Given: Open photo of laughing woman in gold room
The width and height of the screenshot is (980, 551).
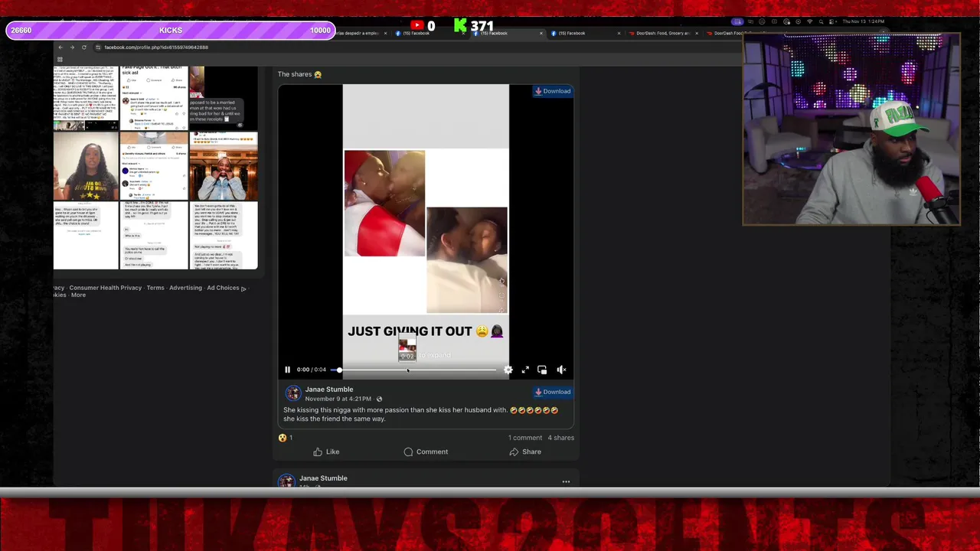Looking at the screenshot, I should (x=224, y=166).
